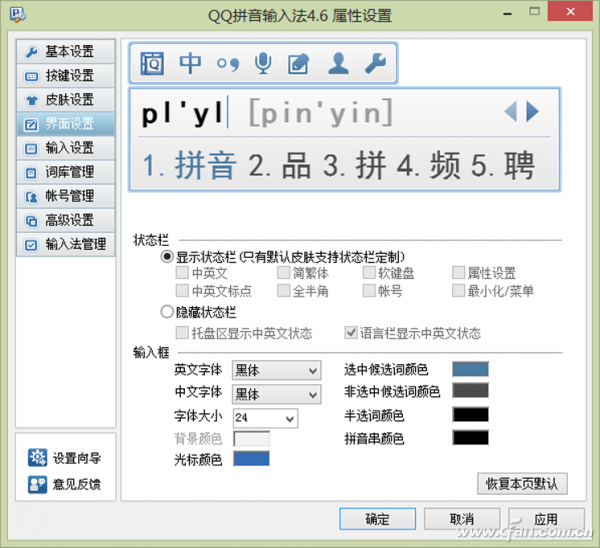Click the left page arrow in candidate preview

510,111
